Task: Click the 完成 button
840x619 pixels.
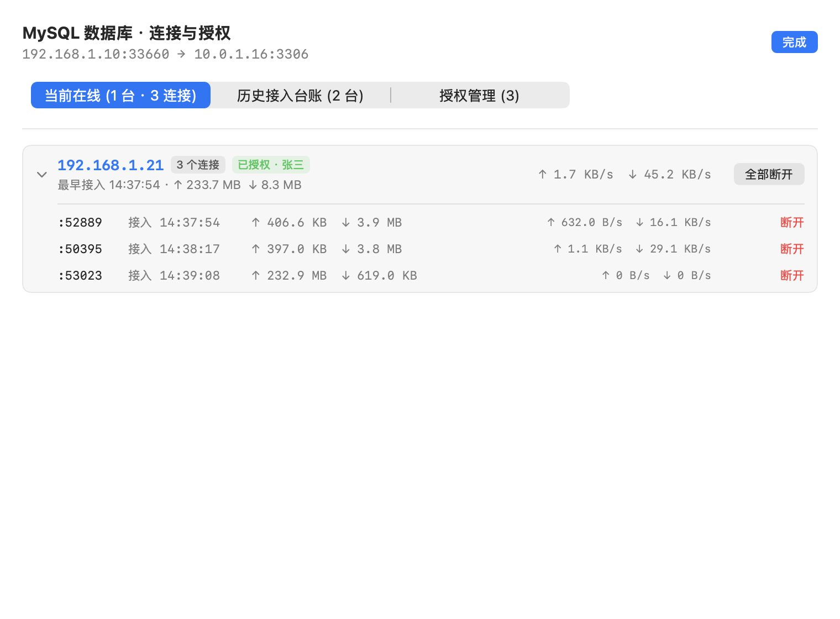Action: click(x=794, y=42)
